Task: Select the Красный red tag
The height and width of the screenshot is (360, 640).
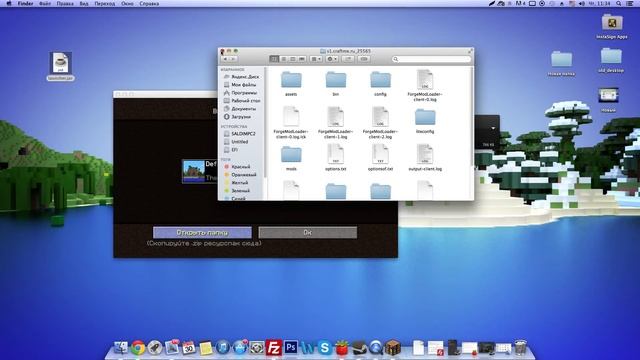Action: [242, 167]
